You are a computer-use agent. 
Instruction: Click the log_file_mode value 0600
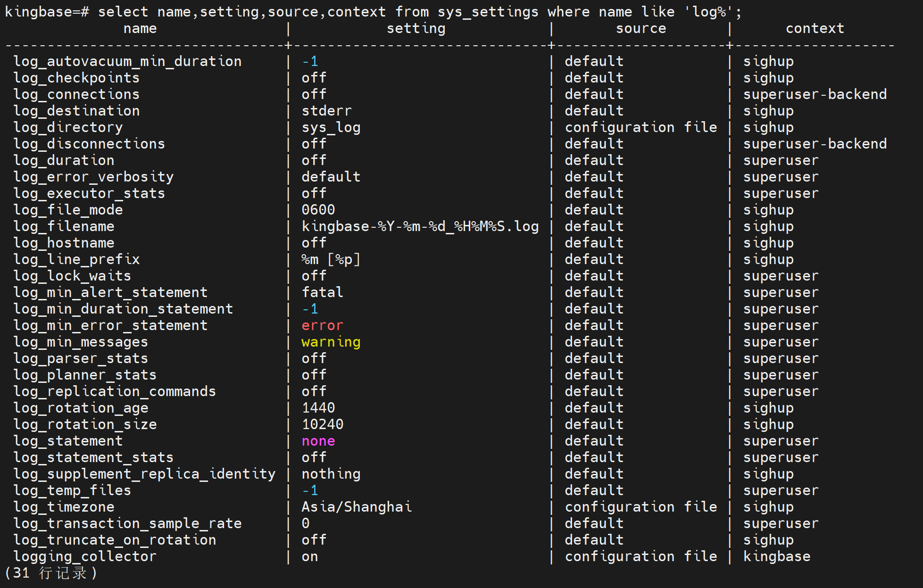pyautogui.click(x=318, y=210)
